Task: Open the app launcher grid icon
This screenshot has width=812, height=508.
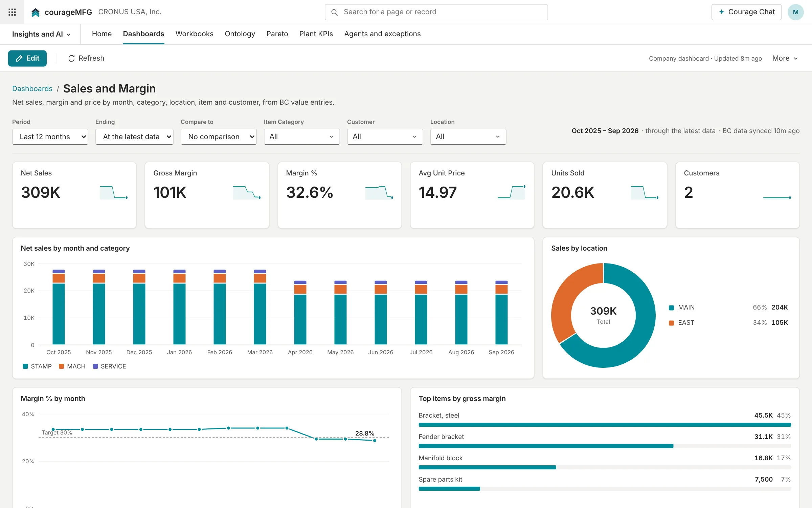Action: point(12,12)
